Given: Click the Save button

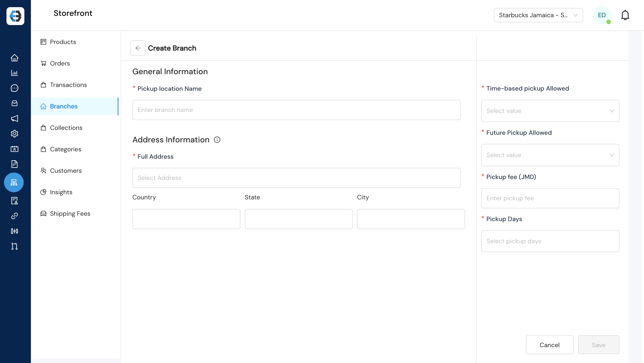Looking at the screenshot, I should click(x=598, y=345).
